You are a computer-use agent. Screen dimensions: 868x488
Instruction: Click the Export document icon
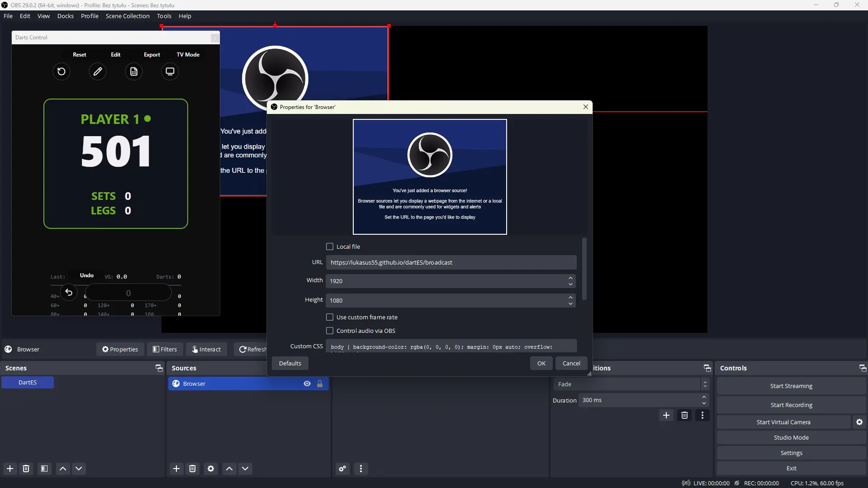click(x=134, y=71)
